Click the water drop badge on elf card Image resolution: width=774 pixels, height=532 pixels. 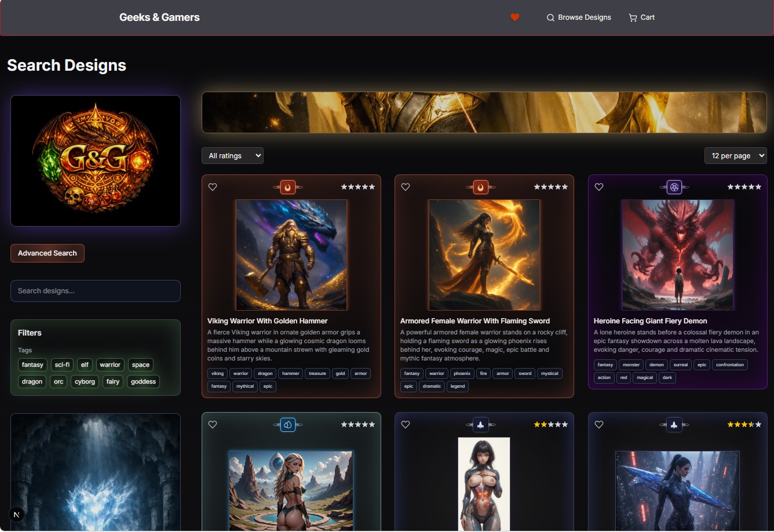pos(288,425)
